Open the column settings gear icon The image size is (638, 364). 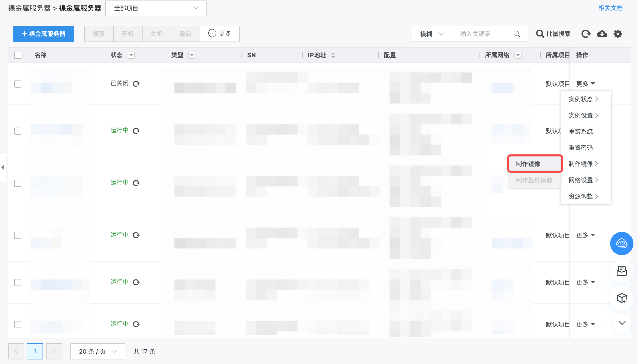coord(617,34)
